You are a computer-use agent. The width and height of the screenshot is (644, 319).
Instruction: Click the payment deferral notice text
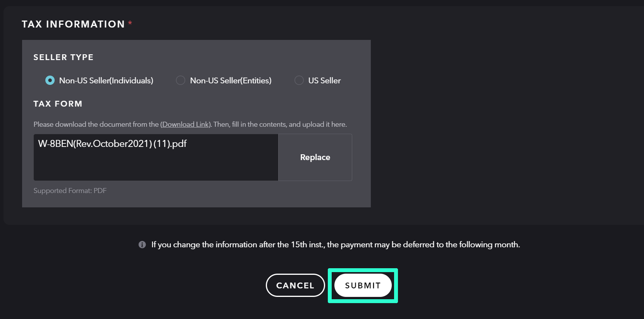[x=336, y=245]
